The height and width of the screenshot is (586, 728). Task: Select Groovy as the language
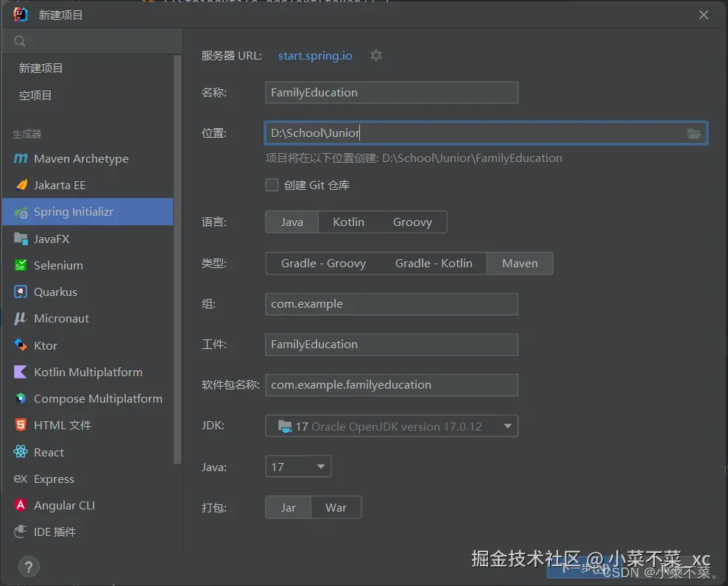[412, 222]
